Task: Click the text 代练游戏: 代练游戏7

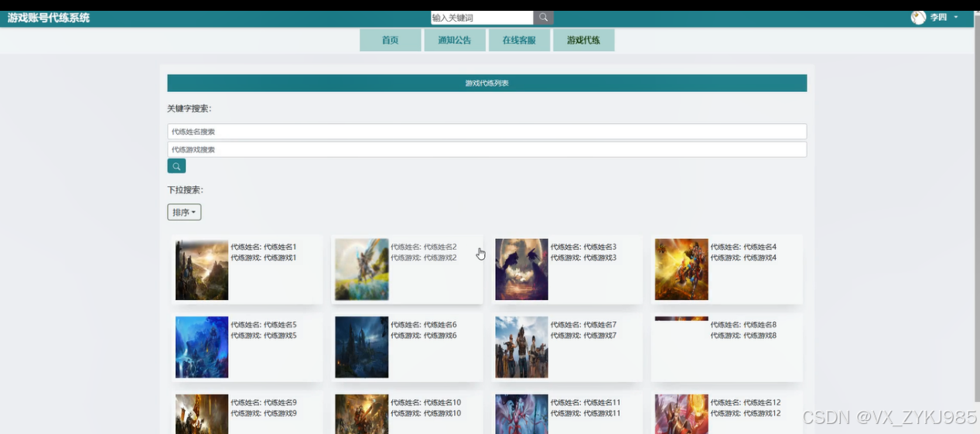Action: (x=584, y=336)
